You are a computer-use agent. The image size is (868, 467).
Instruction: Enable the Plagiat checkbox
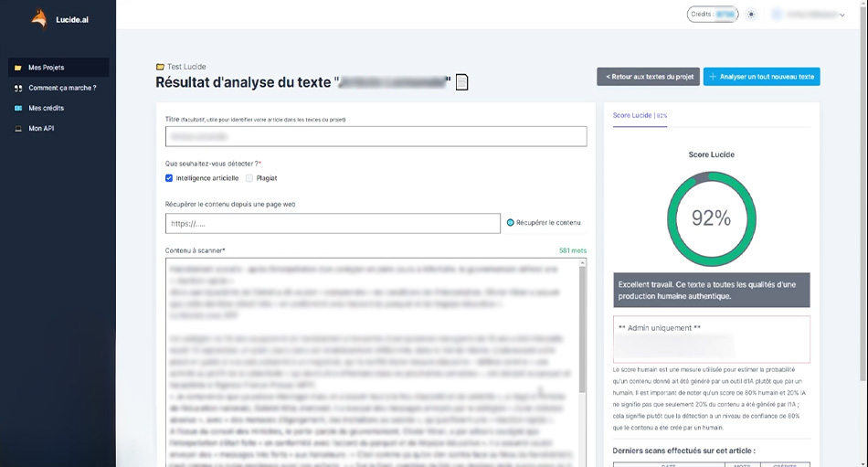point(249,178)
